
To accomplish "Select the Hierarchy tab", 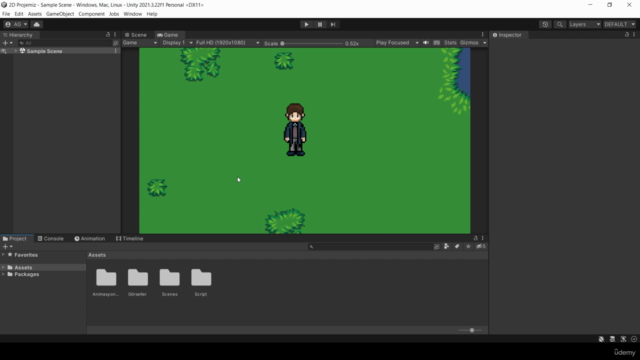I will [x=18, y=35].
